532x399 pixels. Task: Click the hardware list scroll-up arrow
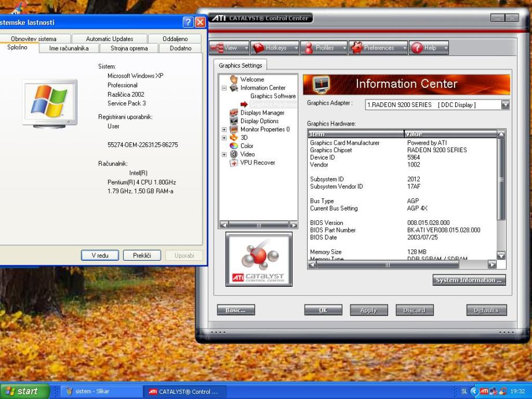point(501,134)
